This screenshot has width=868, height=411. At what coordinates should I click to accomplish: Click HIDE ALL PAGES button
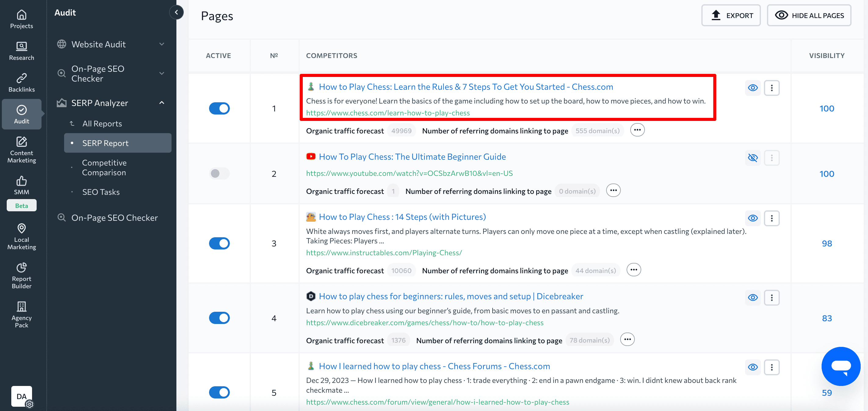tap(809, 16)
